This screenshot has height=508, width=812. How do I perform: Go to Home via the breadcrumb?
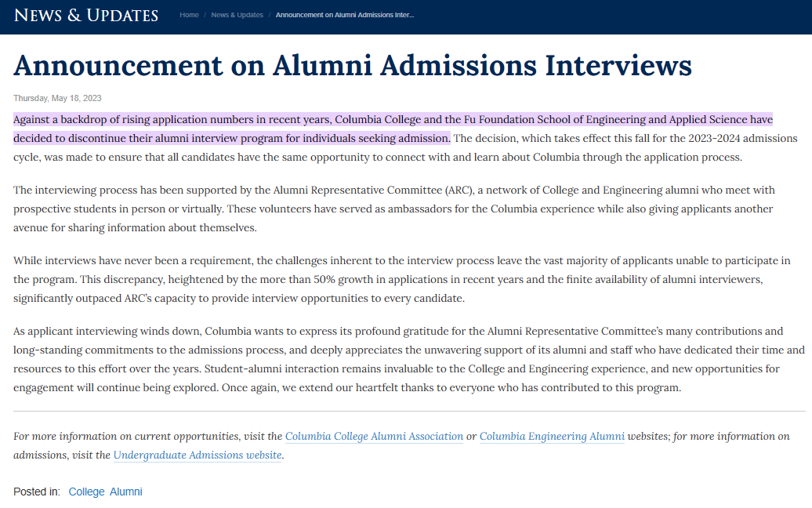(x=189, y=16)
